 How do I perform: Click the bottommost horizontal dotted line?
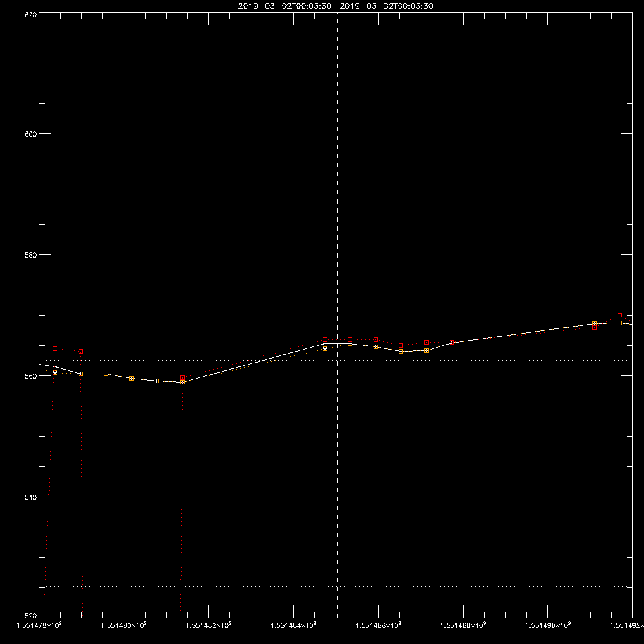tap(336, 587)
